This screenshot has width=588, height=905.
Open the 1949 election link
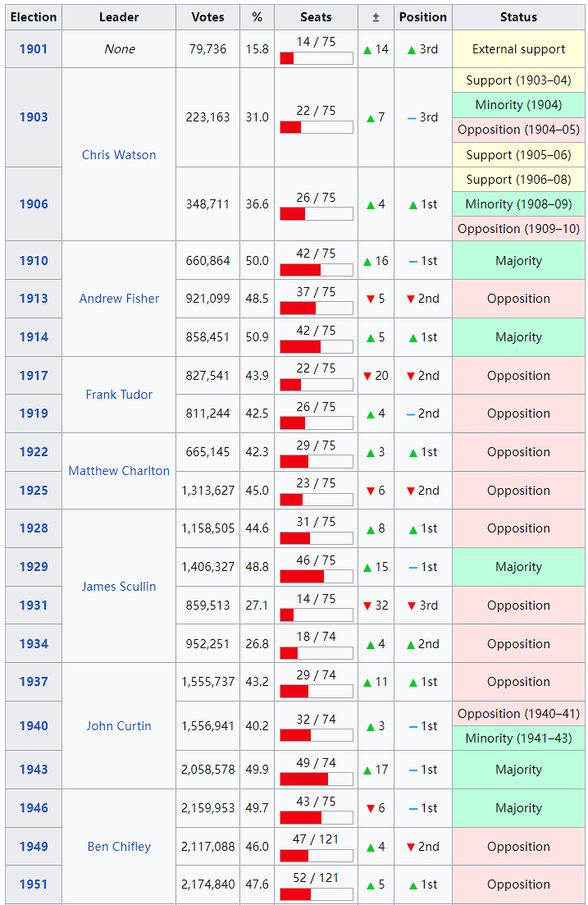point(34,847)
